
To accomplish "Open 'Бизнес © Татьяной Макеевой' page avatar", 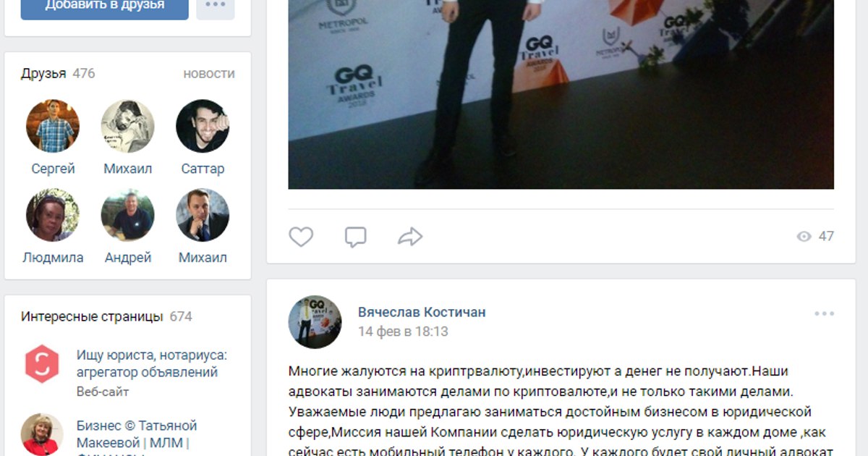I will pyautogui.click(x=42, y=434).
